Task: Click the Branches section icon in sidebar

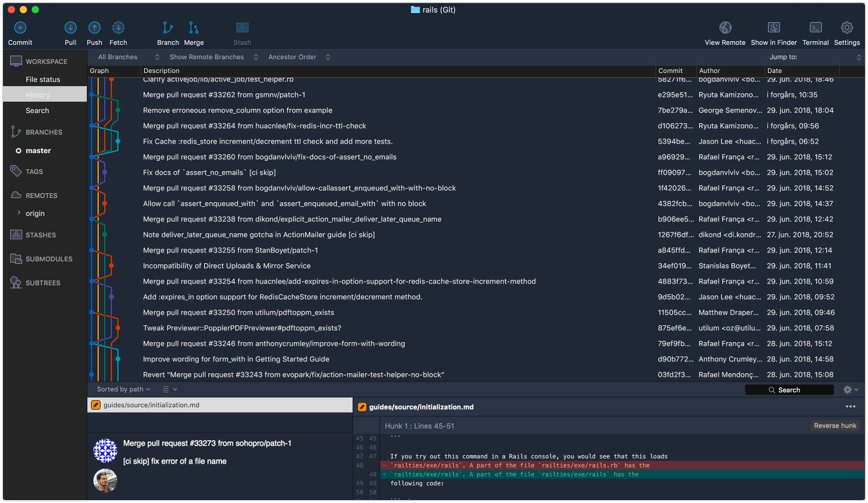Action: coord(16,132)
